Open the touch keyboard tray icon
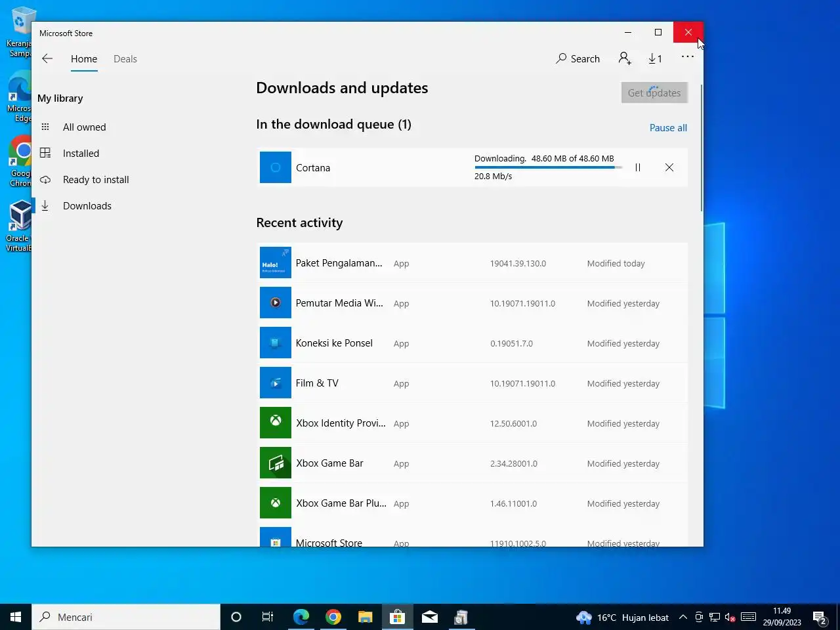 pos(748,617)
